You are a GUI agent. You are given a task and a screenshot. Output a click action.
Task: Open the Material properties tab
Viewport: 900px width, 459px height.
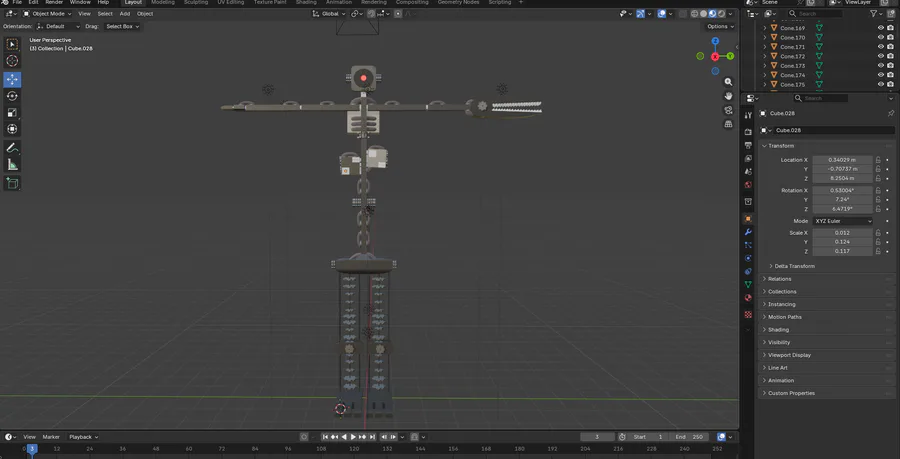click(x=748, y=298)
